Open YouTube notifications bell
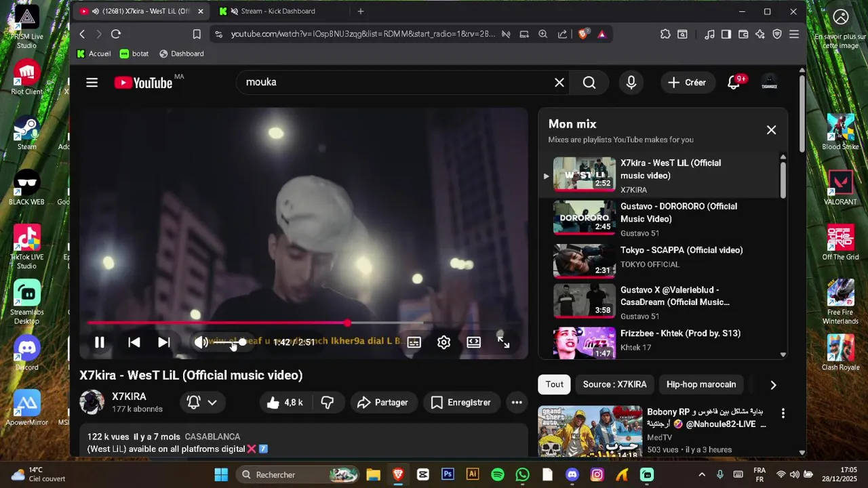868x488 pixels. pos(734,83)
